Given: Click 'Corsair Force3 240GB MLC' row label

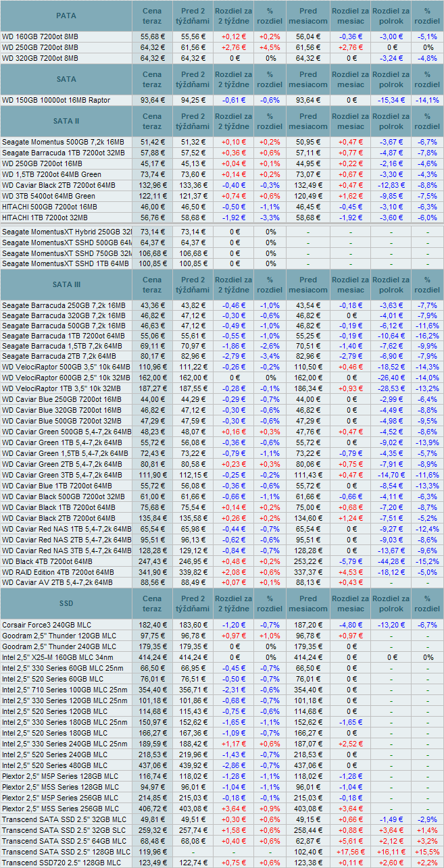Looking at the screenshot, I should click(47, 625).
